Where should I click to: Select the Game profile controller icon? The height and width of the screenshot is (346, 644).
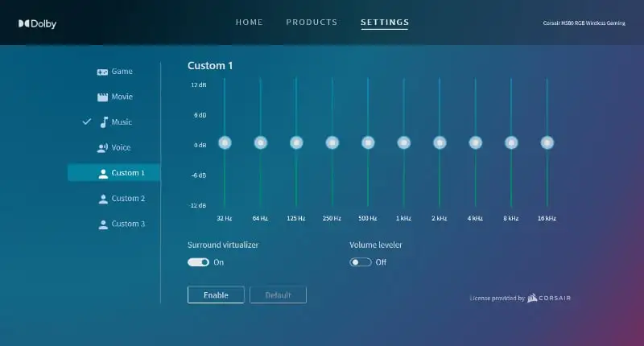pyautogui.click(x=102, y=72)
